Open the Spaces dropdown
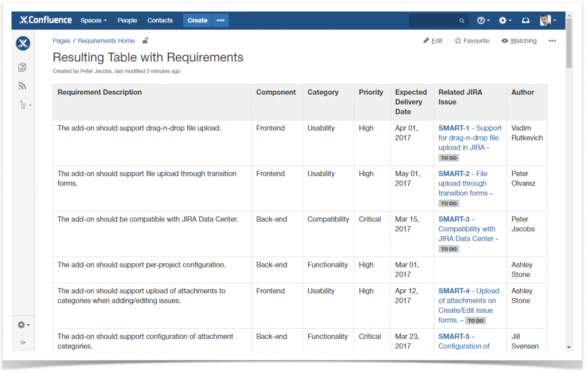This screenshot has width=588, height=373. point(93,20)
